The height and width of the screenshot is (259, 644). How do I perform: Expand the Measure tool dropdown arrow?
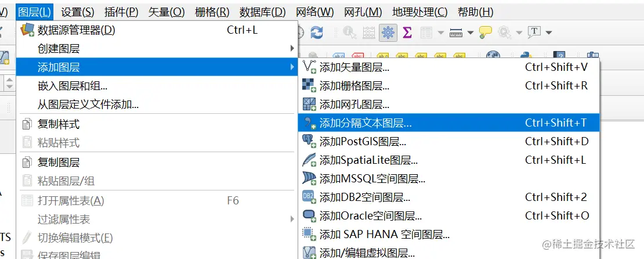tap(471, 33)
